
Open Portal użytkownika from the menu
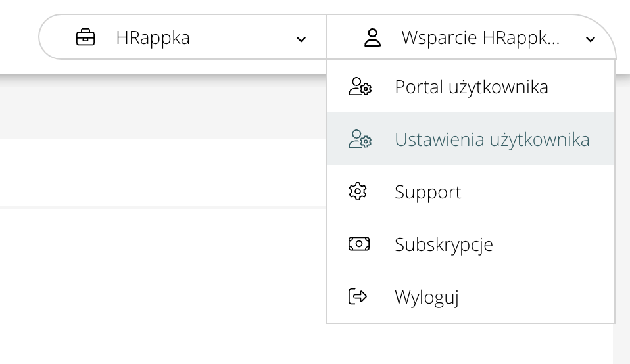pyautogui.click(x=471, y=87)
